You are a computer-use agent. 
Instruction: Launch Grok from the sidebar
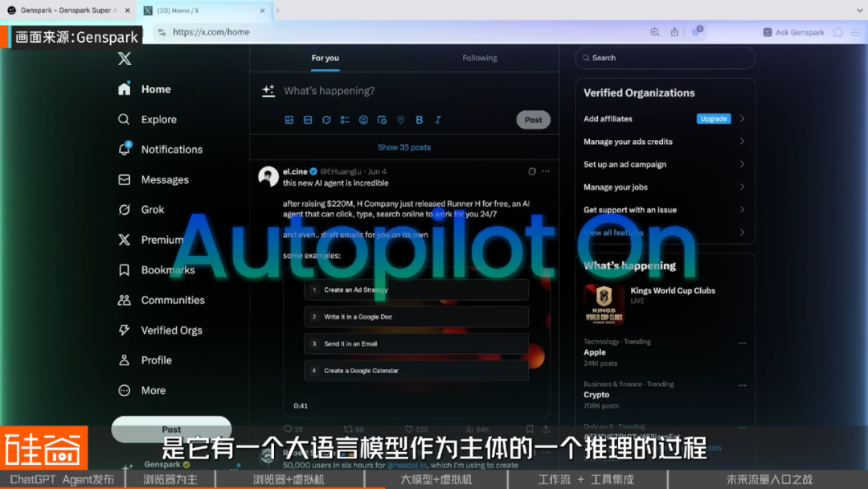[x=141, y=209]
